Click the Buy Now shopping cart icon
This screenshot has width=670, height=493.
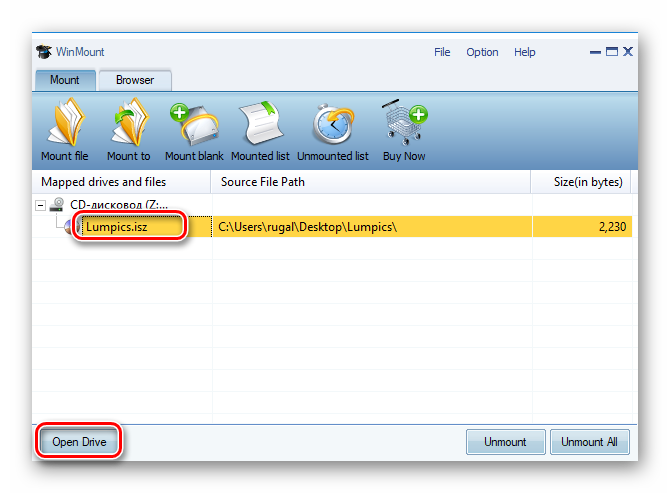click(x=404, y=123)
